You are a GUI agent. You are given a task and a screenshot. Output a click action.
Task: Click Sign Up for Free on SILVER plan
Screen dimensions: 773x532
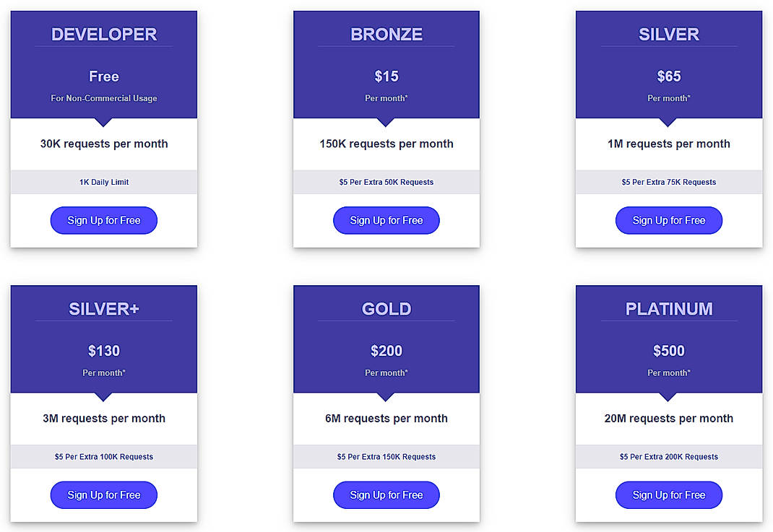(668, 220)
